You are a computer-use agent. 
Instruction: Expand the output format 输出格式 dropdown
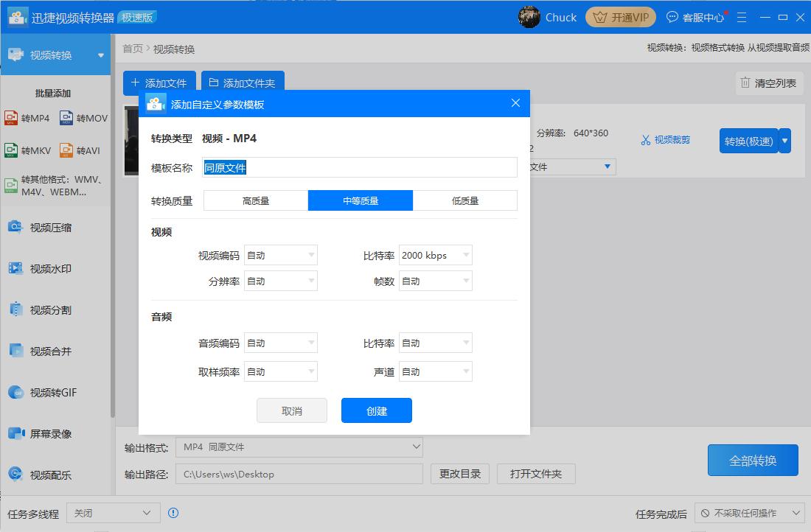point(299,447)
